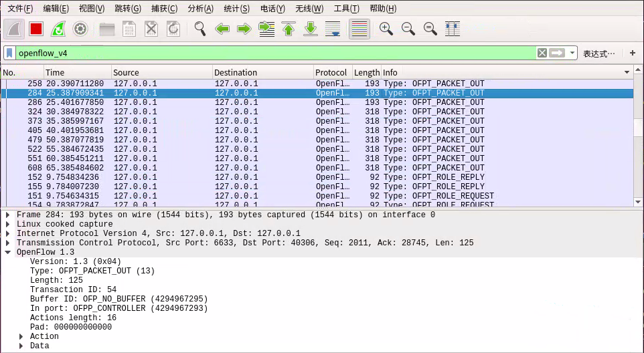Open the 捕获(C) menu
The width and height of the screenshot is (644, 353).
tap(164, 8)
